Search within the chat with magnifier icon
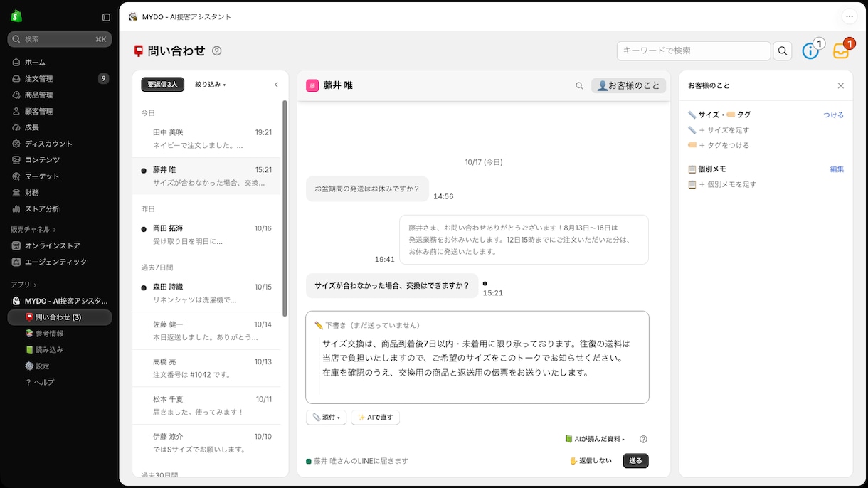 pos(579,85)
